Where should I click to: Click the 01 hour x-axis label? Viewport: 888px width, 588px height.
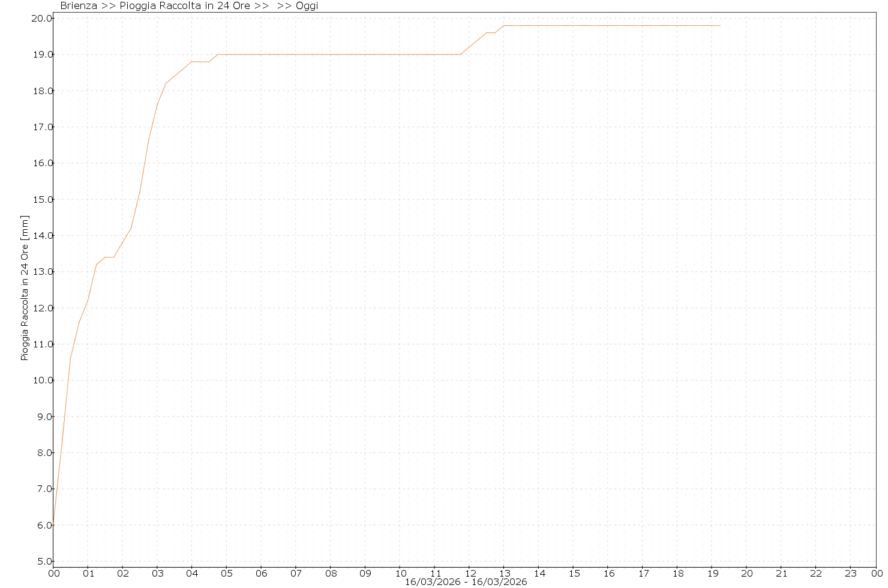pos(88,574)
